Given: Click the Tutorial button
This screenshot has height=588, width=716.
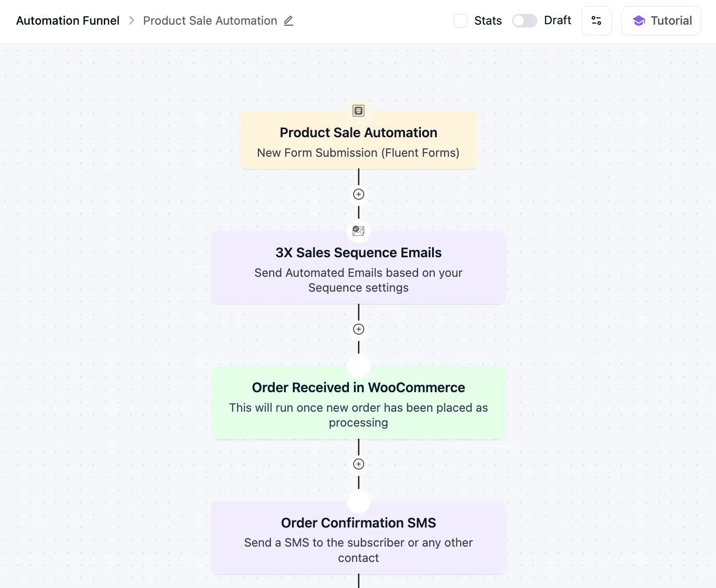Looking at the screenshot, I should [661, 20].
